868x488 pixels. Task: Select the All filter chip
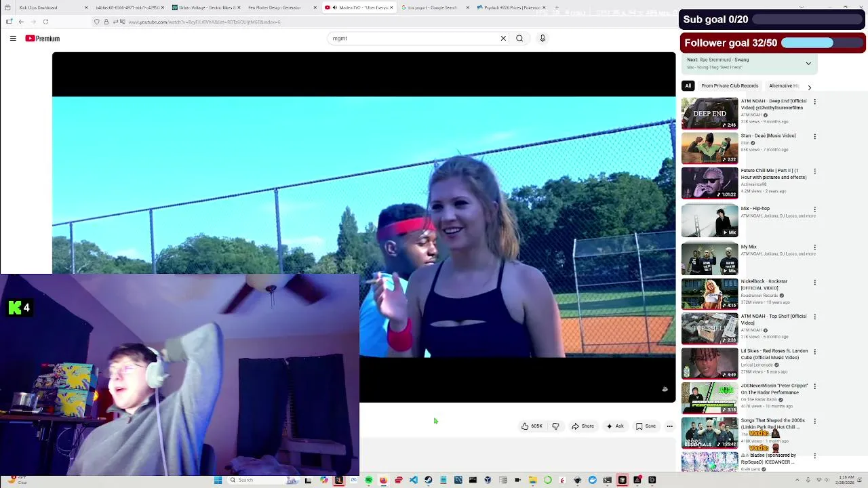coord(688,86)
